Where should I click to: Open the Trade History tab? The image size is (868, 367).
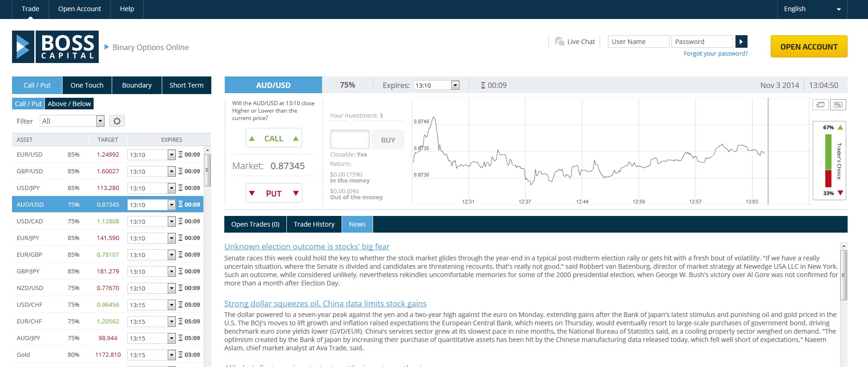coord(314,224)
